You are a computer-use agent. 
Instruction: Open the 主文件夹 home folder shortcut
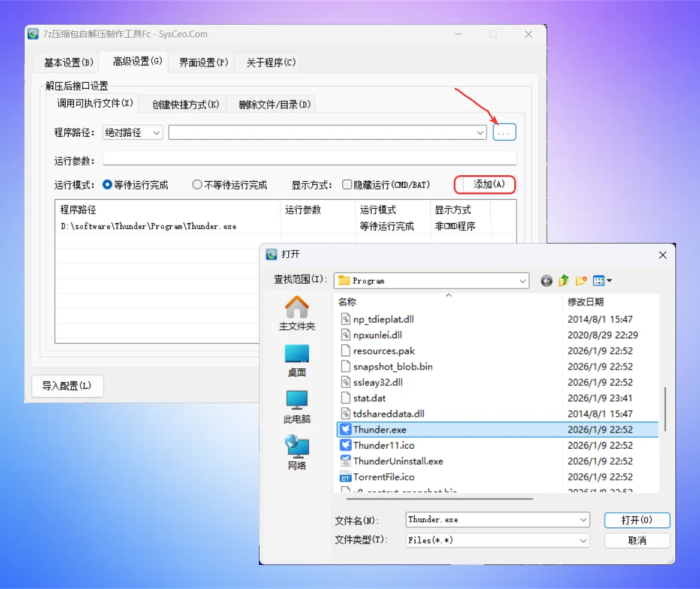tap(297, 313)
